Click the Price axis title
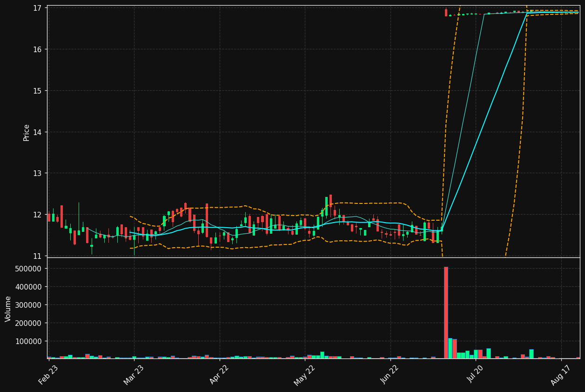Screen dimensions: 585x392 [x=27, y=132]
